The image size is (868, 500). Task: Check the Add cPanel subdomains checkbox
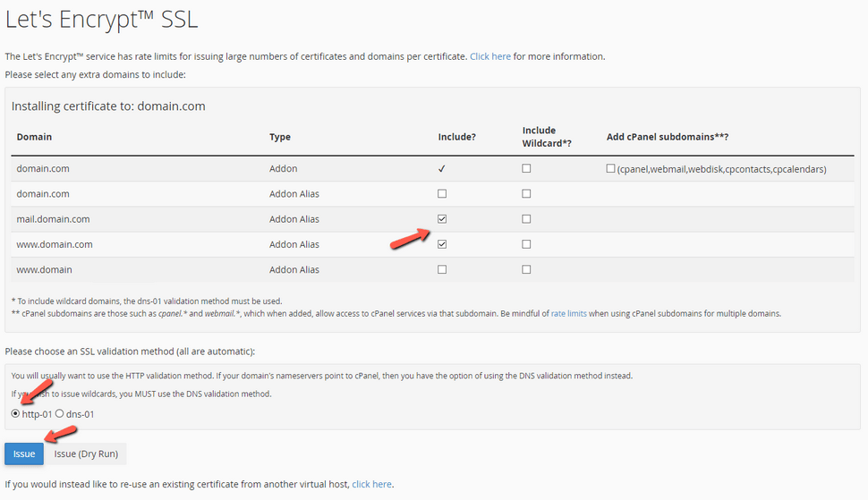tap(610, 168)
